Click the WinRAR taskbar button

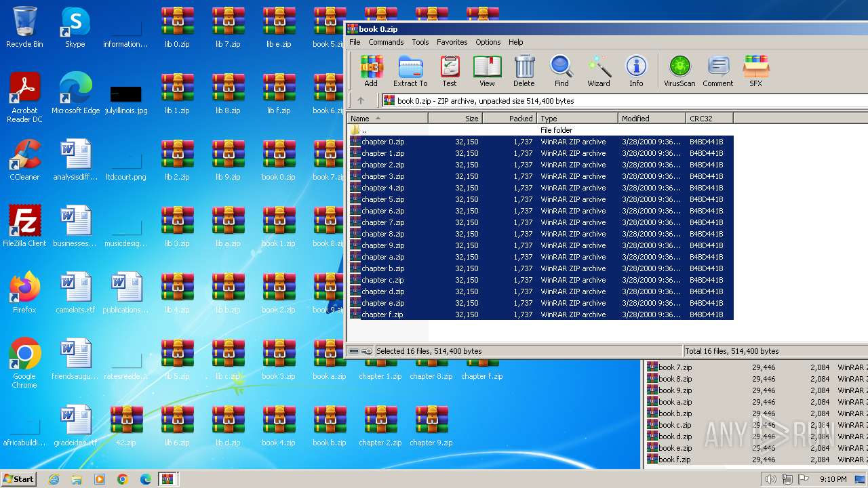click(168, 479)
